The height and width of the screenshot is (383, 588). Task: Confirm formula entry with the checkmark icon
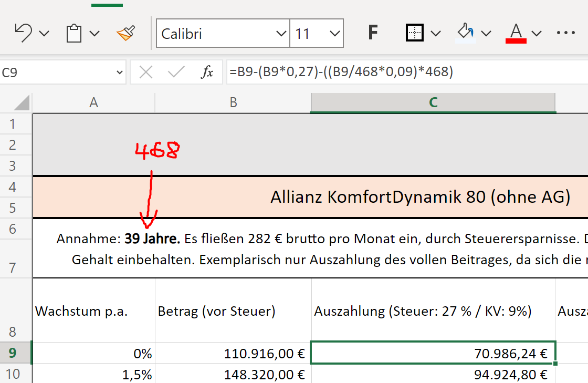tap(176, 71)
